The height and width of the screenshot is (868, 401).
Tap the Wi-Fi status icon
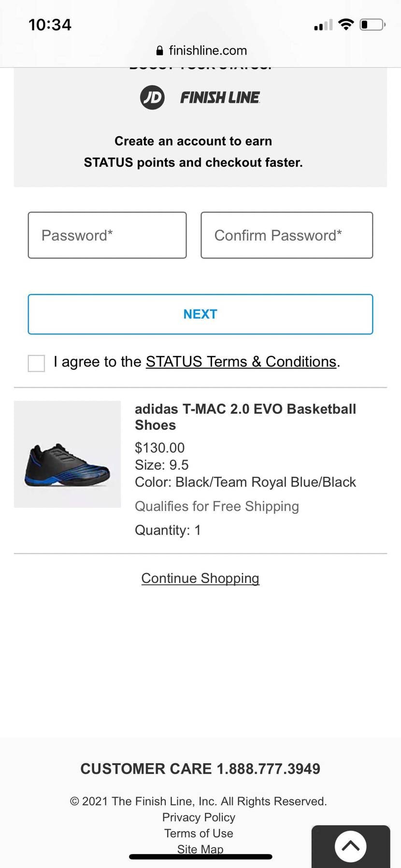pyautogui.click(x=346, y=24)
